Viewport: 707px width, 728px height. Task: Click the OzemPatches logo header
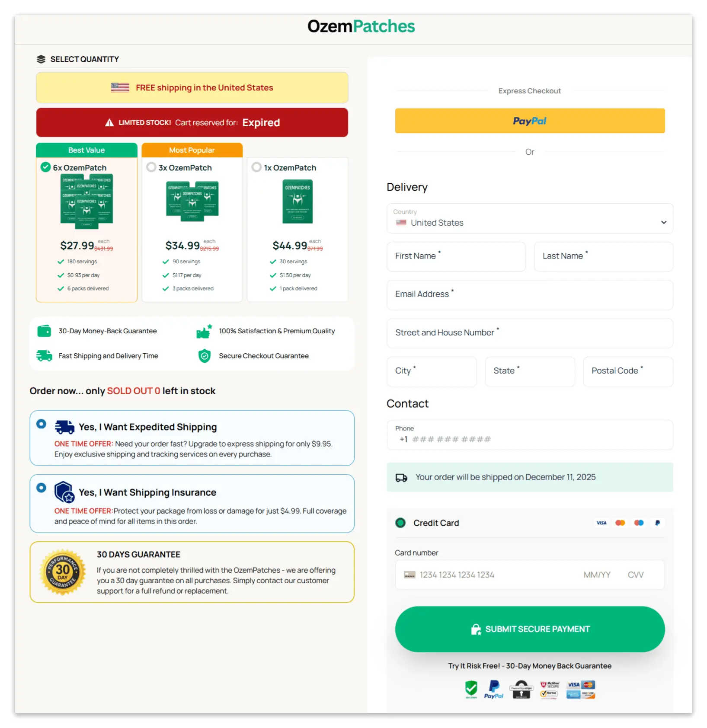pos(361,26)
